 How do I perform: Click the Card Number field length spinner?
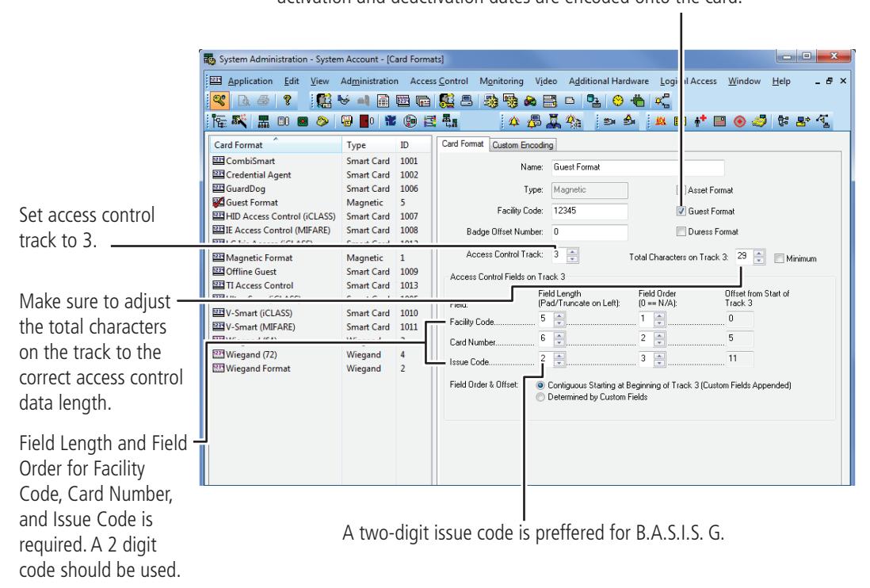tap(559, 339)
